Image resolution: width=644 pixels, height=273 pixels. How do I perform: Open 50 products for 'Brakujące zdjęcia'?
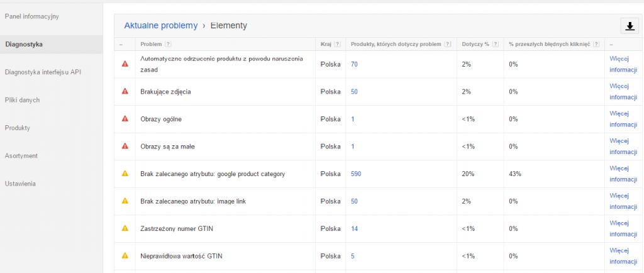354,92
